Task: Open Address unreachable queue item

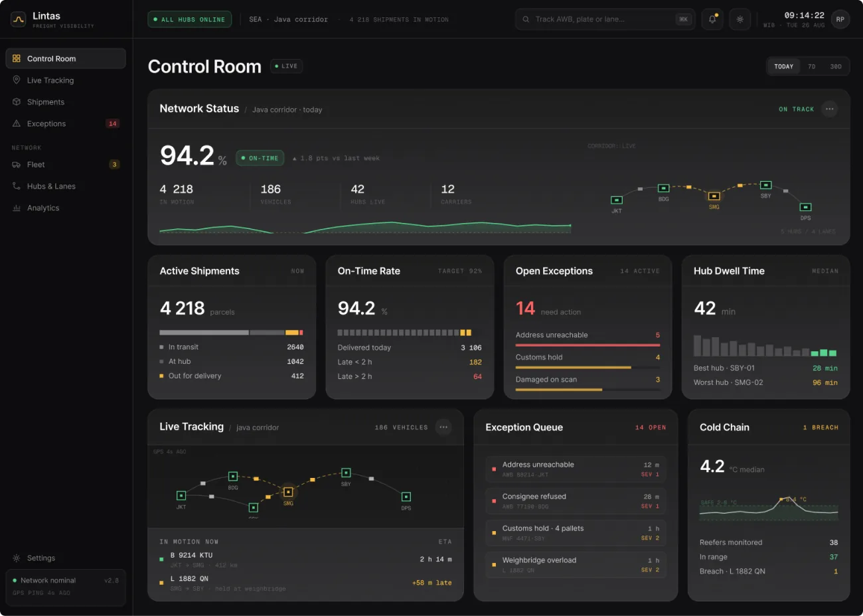Action: 576,469
